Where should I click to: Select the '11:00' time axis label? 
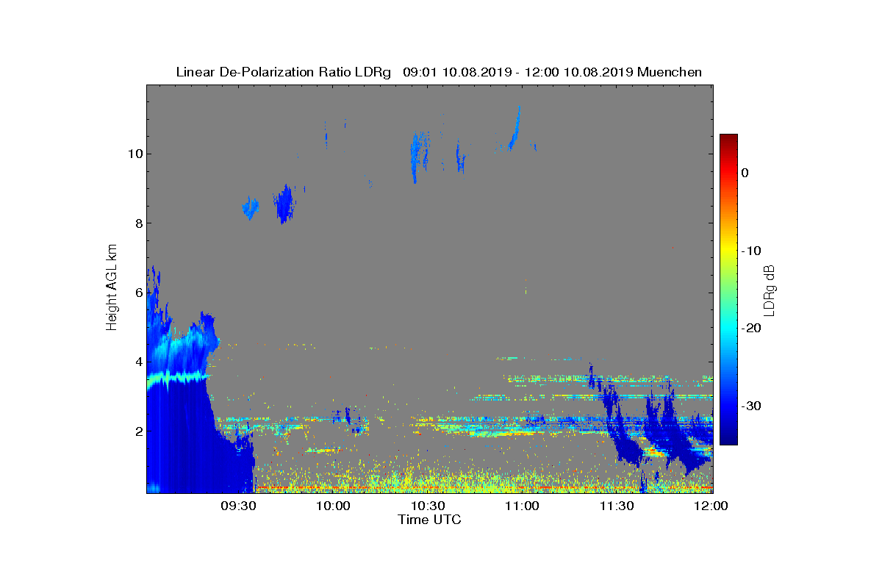(523, 506)
